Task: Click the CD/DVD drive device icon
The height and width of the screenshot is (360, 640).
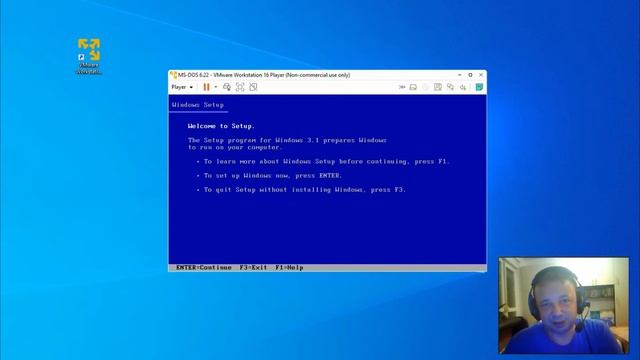Action: click(426, 87)
